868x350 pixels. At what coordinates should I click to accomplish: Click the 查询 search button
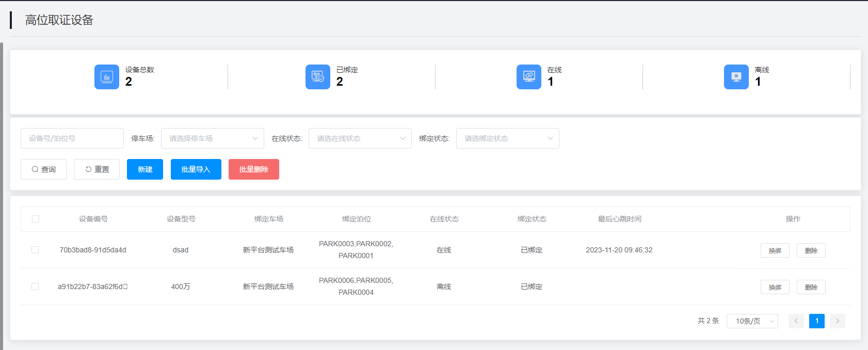click(x=43, y=169)
